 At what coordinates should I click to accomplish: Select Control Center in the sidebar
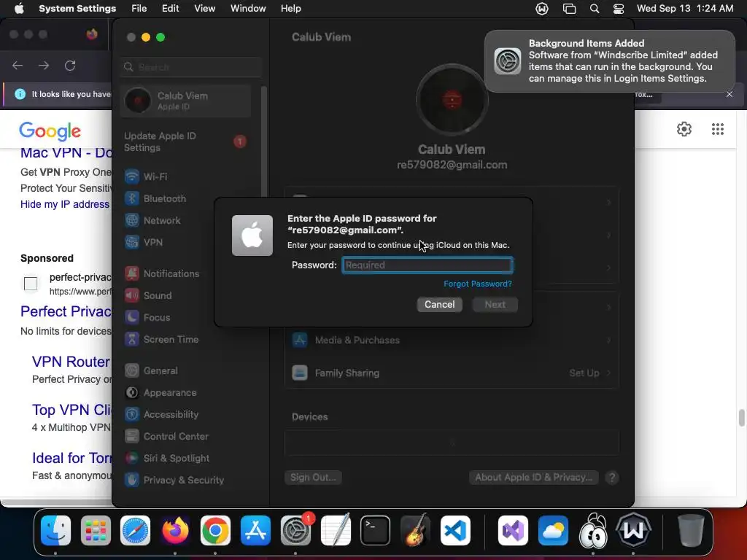186,436
